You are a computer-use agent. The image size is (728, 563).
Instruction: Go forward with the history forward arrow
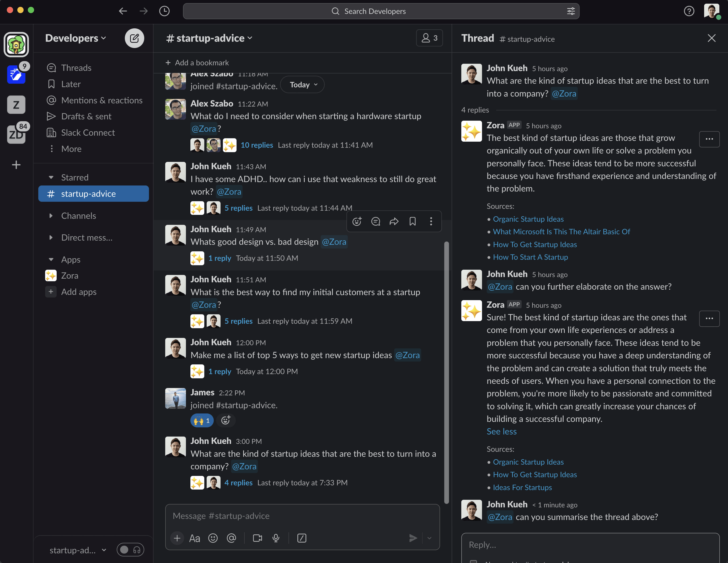pyautogui.click(x=144, y=11)
